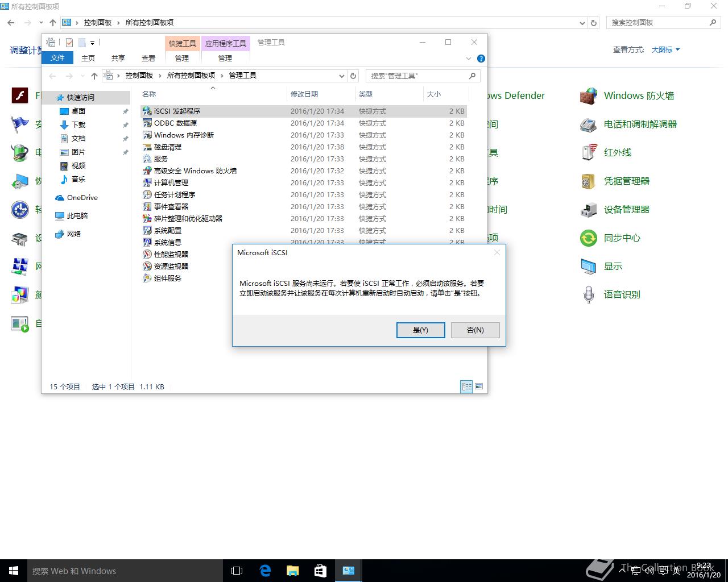Image resolution: width=728 pixels, height=582 pixels.
Task: Open quick access toolbar customize dropdown
Action: tap(92, 43)
